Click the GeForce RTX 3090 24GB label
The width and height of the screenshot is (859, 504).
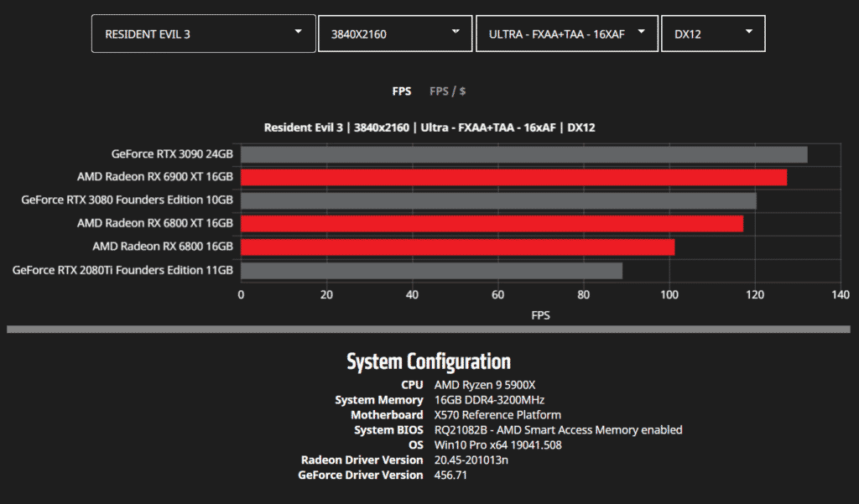(x=172, y=154)
